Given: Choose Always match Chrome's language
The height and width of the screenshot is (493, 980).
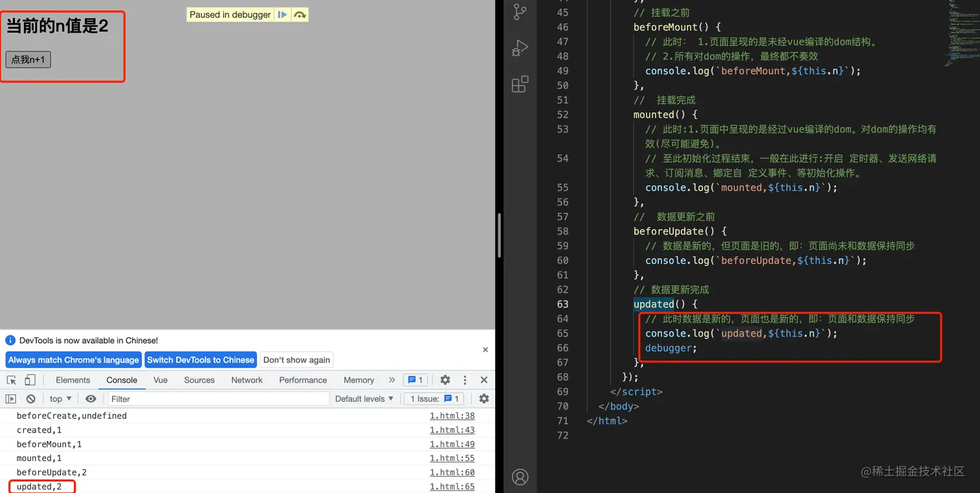Looking at the screenshot, I should pos(73,360).
